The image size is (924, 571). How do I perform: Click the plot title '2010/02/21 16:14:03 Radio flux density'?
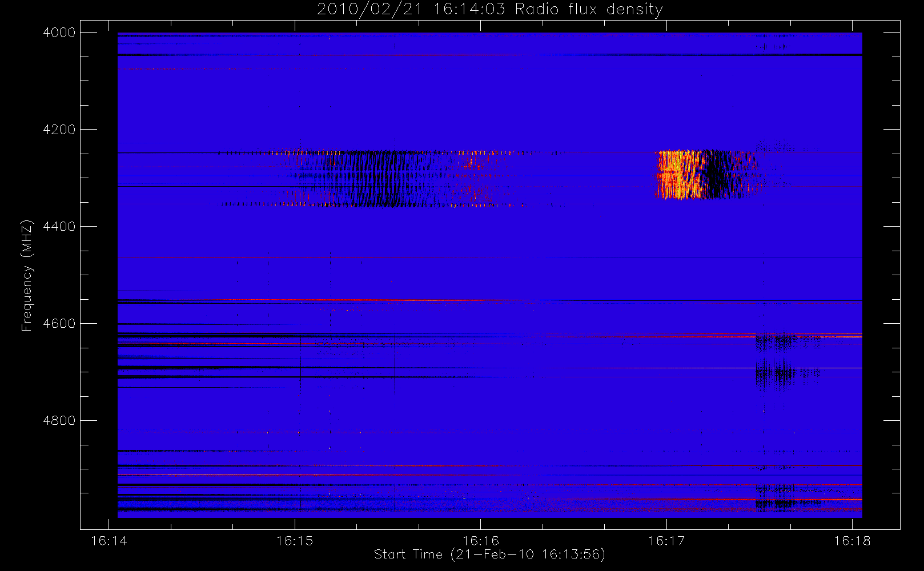click(489, 10)
